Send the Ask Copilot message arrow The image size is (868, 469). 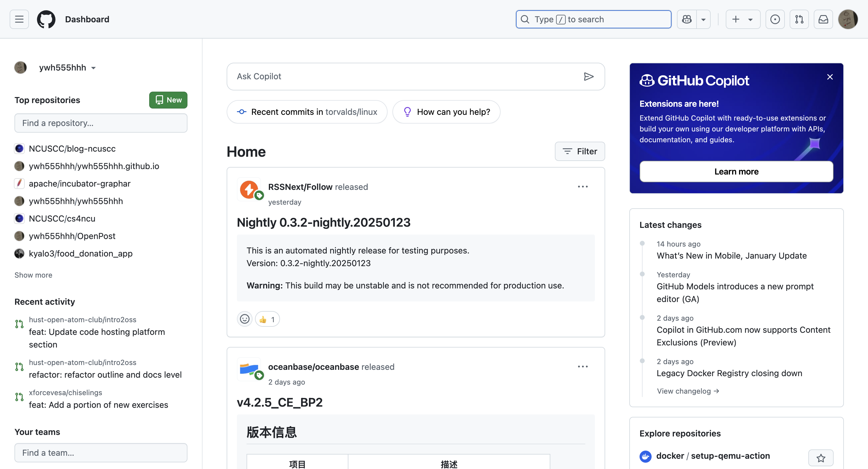[588, 77]
